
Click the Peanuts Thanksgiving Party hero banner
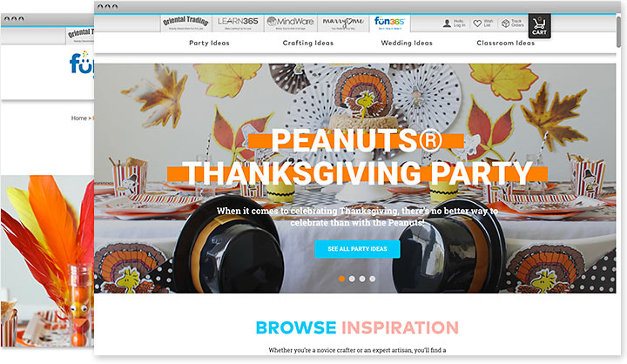355,179
